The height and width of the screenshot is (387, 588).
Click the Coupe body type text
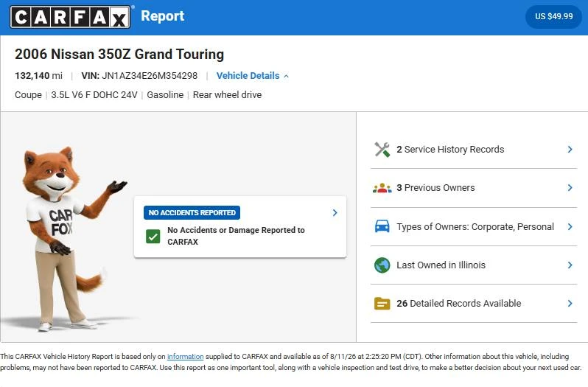coord(28,95)
